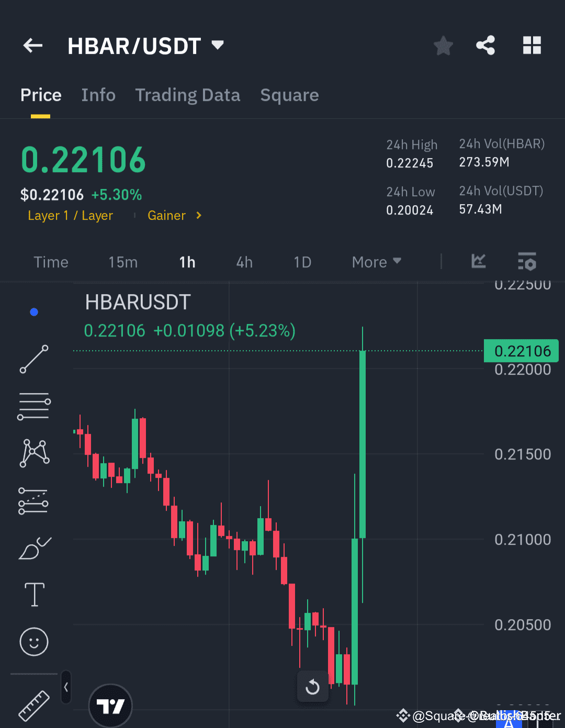Viewport: 565px width, 728px height.
Task: Toggle the favorite star for HBAR/USDT
Action: [443, 46]
